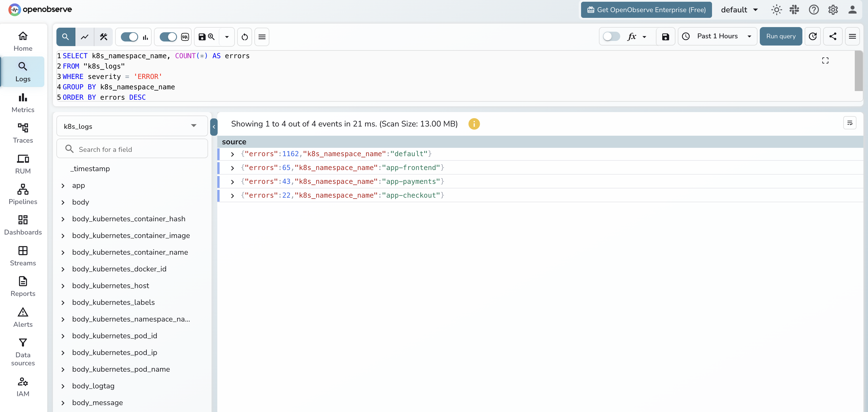The width and height of the screenshot is (868, 412).
Task: Toggle the SQL mode switch
Action: 168,37
